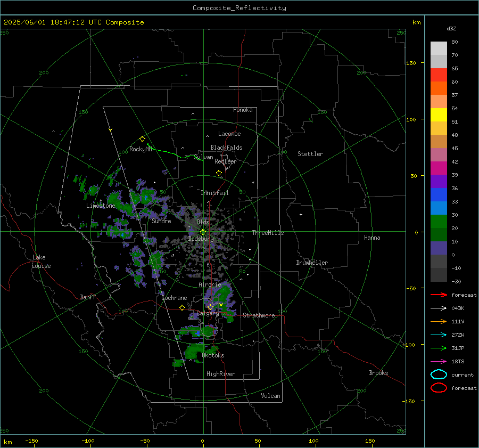This screenshot has height=448, width=479.
Task: Click the Innisfail town label
Action: tap(214, 193)
